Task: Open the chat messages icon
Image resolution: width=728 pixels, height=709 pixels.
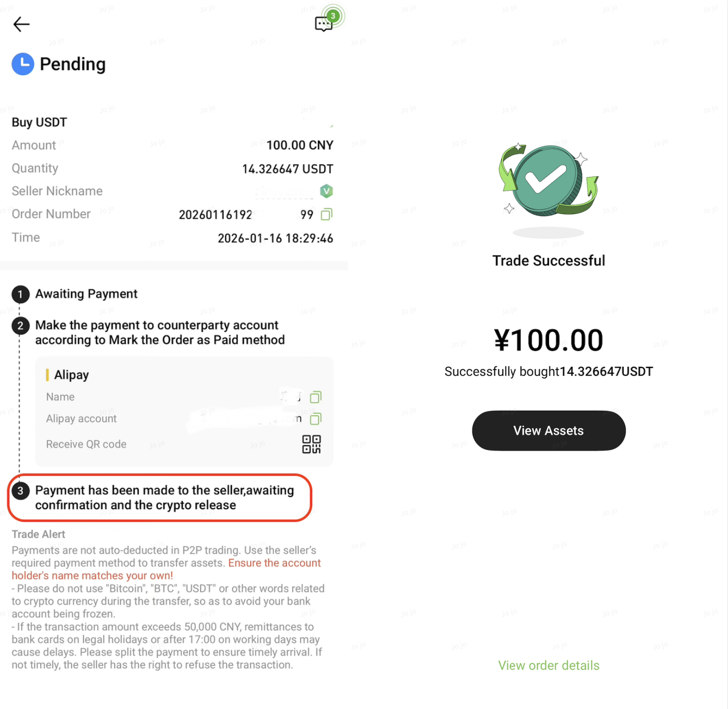Action: click(x=324, y=23)
